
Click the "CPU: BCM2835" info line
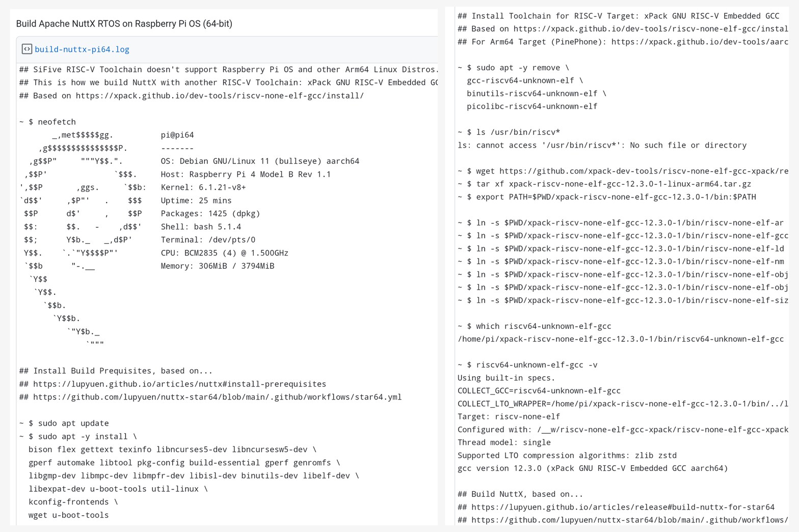[x=224, y=253]
